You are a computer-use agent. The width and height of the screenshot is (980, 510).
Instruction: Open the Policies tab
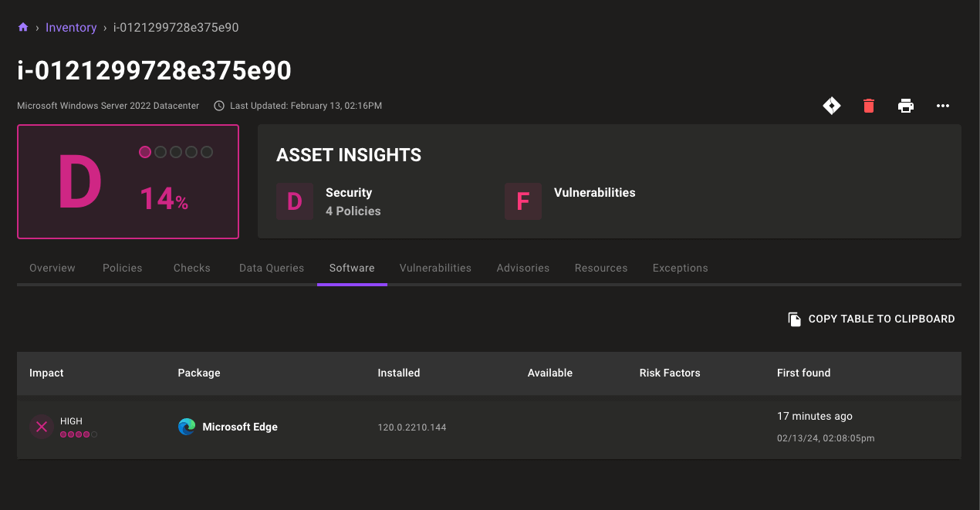pyautogui.click(x=123, y=268)
